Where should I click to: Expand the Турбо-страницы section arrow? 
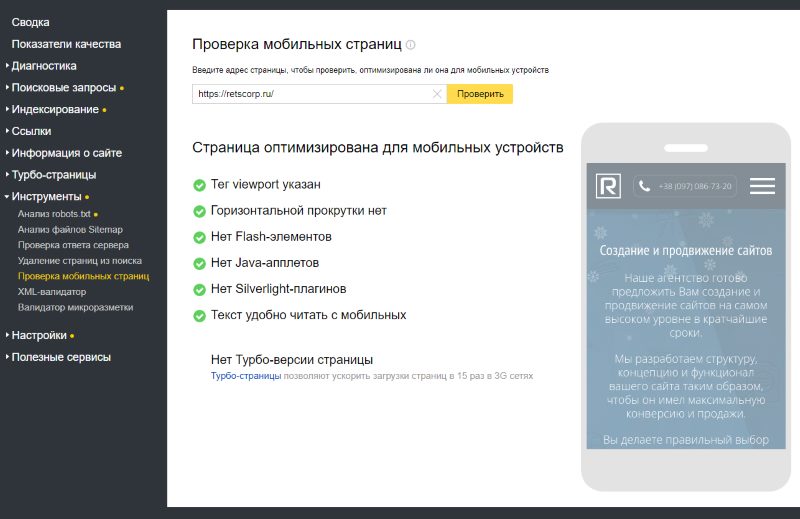tap(7, 175)
